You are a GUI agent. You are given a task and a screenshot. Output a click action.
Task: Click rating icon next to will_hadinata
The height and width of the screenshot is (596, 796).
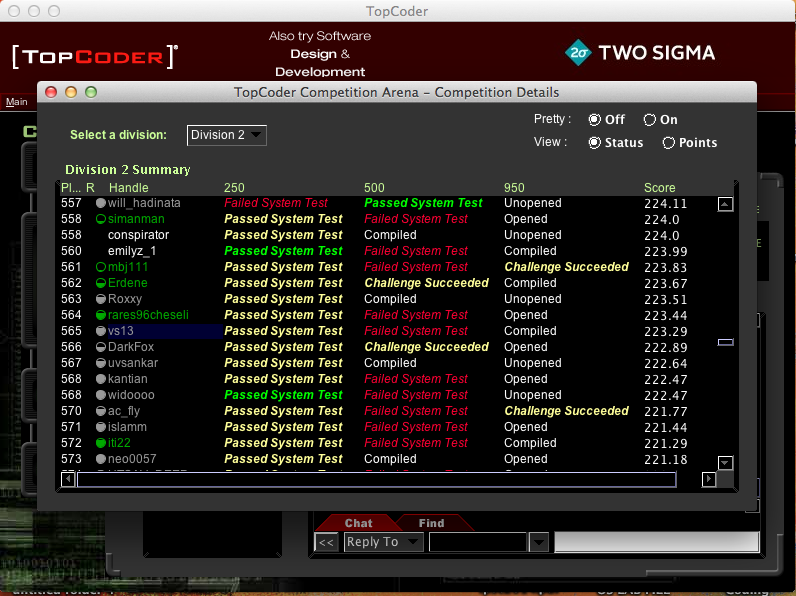tap(101, 203)
